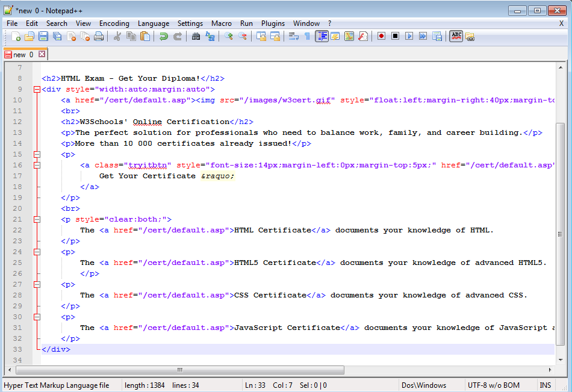Image resolution: width=572 pixels, height=392 pixels.
Task: Stop macro recording with the black square
Action: click(395, 36)
